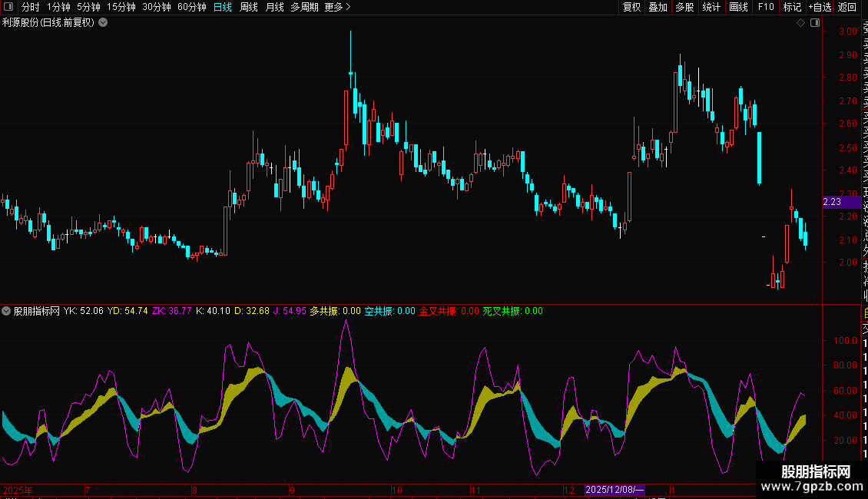The image size is (868, 499).
Task: Switch to 周线 weekly chart
Action: pos(249,7)
